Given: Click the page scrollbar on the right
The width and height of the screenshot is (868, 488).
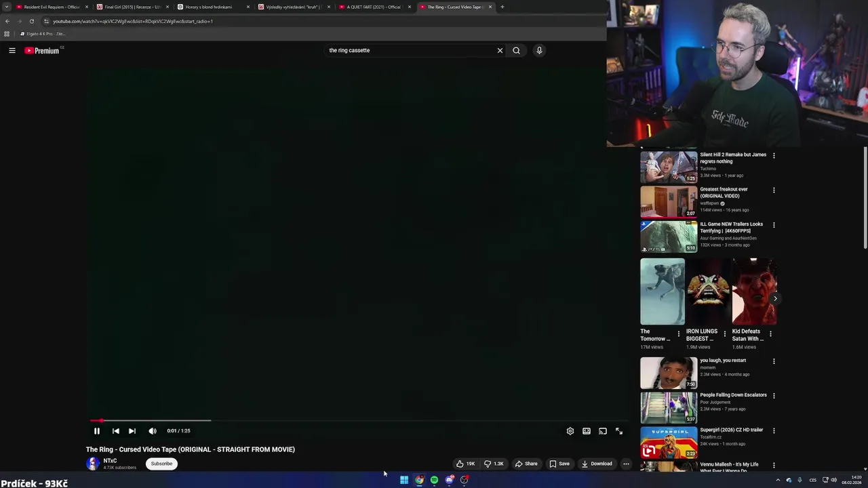Looking at the screenshot, I should click(865, 197).
